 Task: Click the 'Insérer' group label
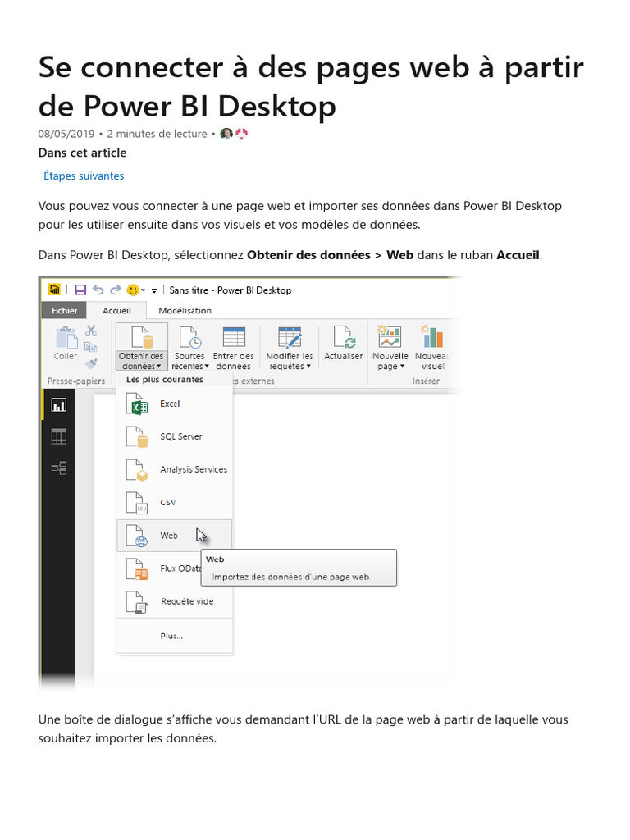tap(426, 381)
